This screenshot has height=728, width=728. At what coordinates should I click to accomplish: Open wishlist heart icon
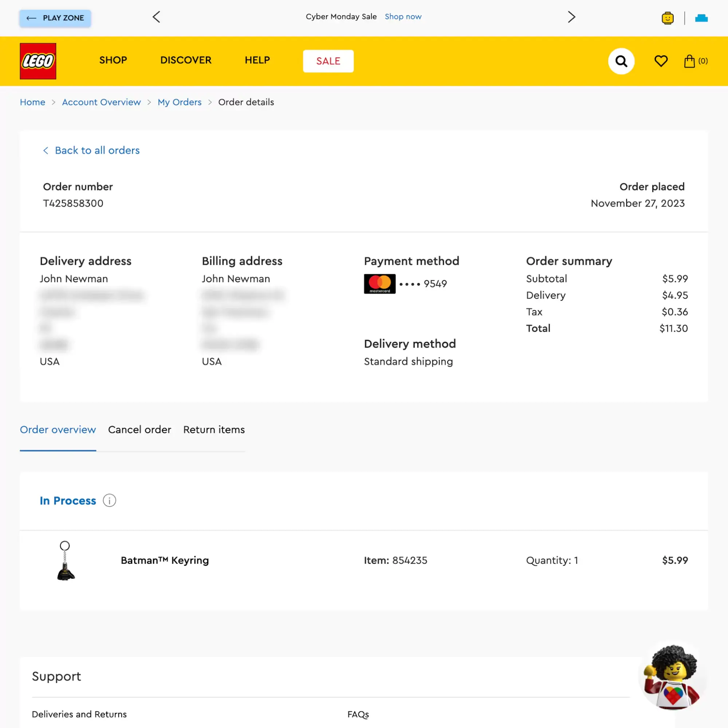(661, 61)
